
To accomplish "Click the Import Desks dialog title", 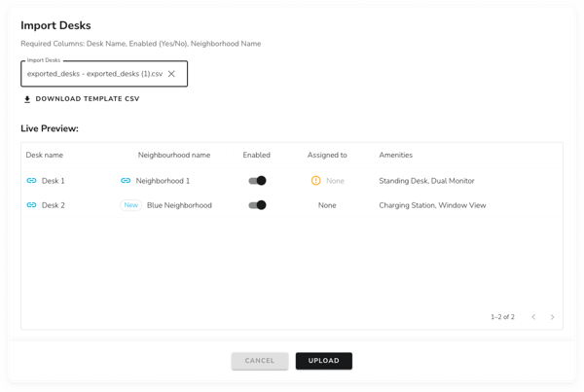I will click(55, 25).
